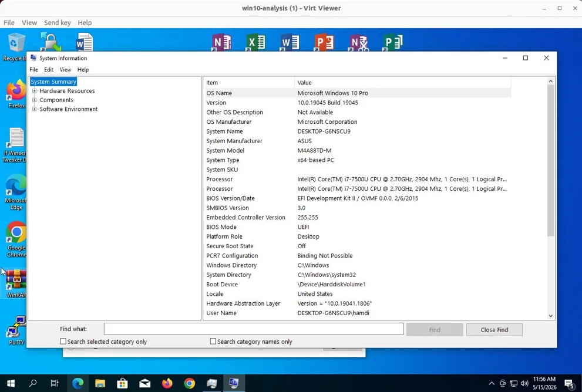This screenshot has width=582, height=392.
Task: Open Virt Viewer Help menu
Action: click(x=85, y=23)
